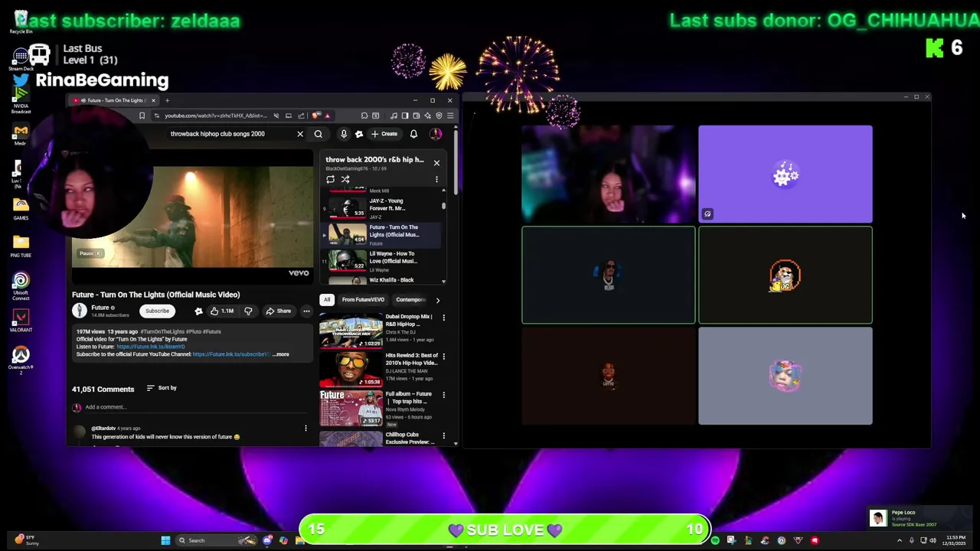Play Lil Wayne - How To Love in playlist

382,261
